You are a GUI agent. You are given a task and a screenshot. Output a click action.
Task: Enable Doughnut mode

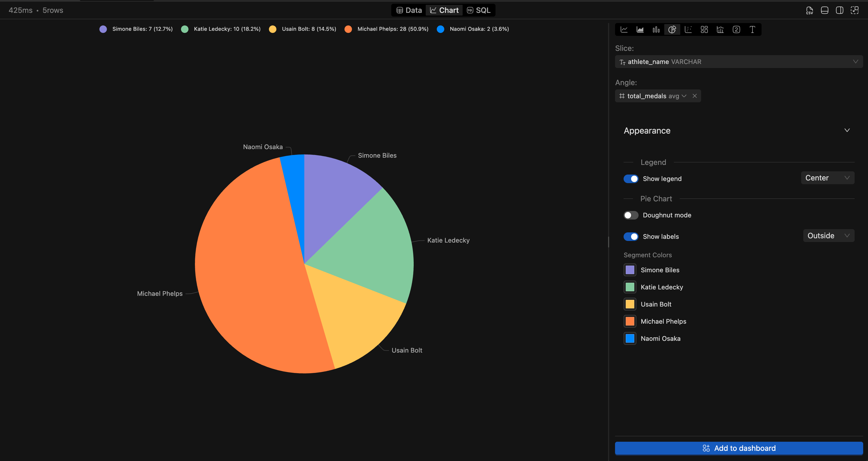pyautogui.click(x=631, y=215)
